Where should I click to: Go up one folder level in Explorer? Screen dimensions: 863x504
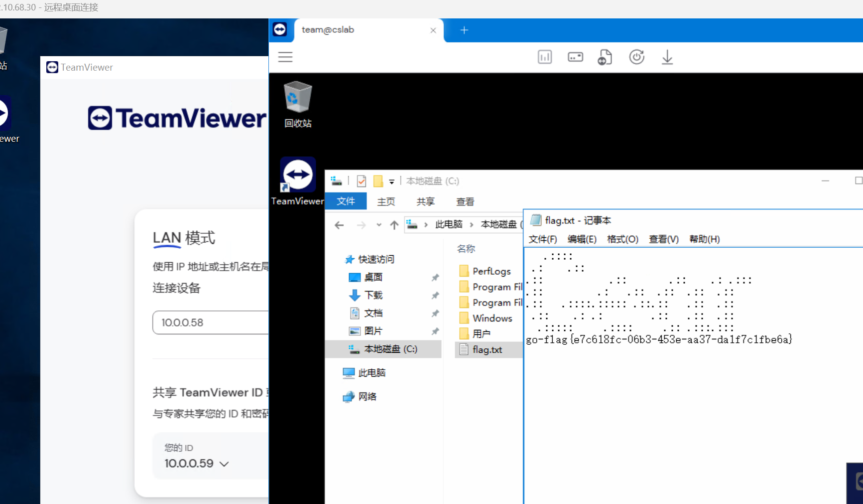click(x=394, y=225)
